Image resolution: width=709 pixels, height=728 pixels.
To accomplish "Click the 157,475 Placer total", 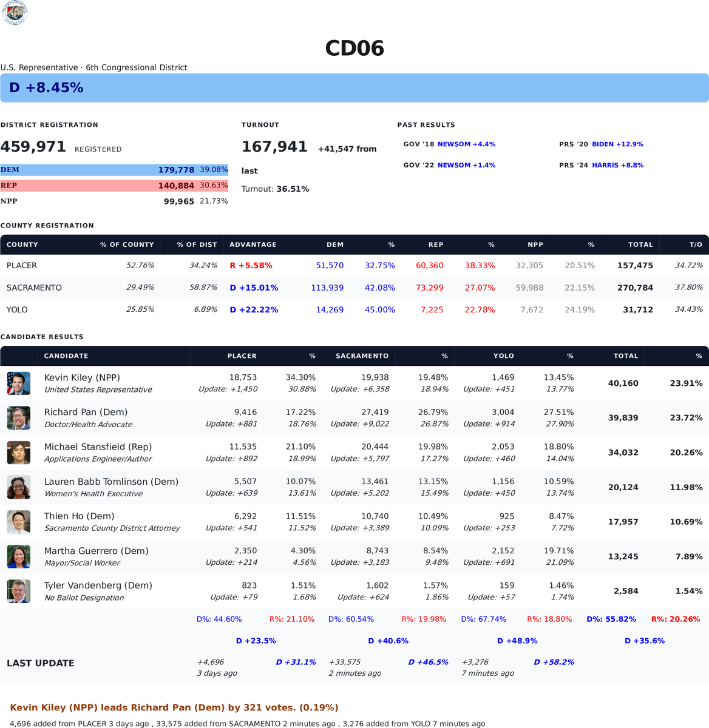I will (635, 266).
